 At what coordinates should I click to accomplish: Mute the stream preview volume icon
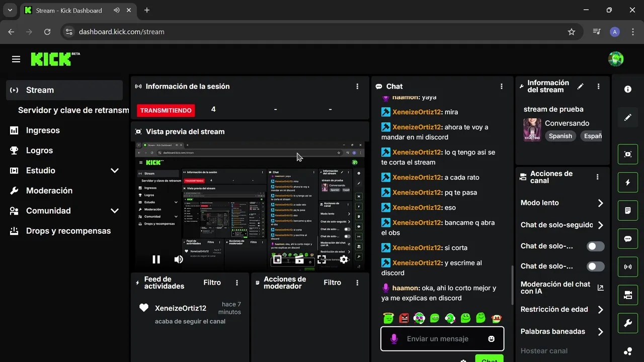[179, 259]
